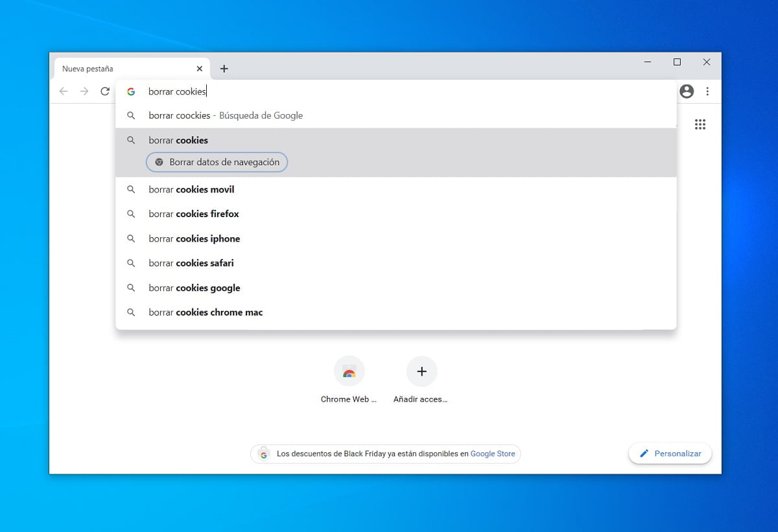778x532 pixels.
Task: Click search icon beside 'borrar cookies movil'
Action: (131, 189)
